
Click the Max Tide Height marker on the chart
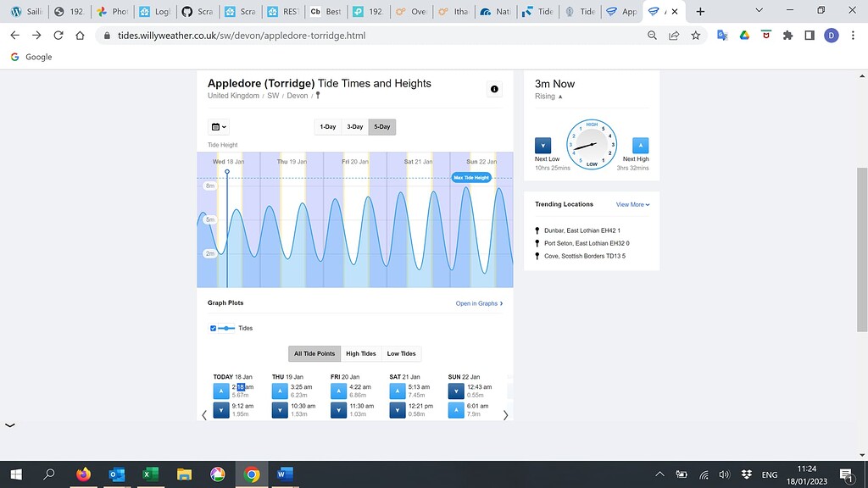470,177
